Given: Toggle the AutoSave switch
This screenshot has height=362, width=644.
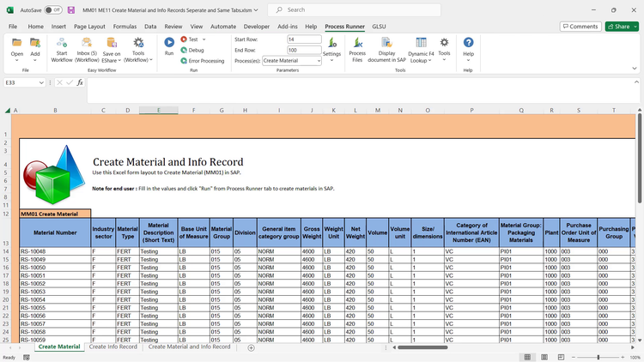Looking at the screenshot, I should click(53, 9).
